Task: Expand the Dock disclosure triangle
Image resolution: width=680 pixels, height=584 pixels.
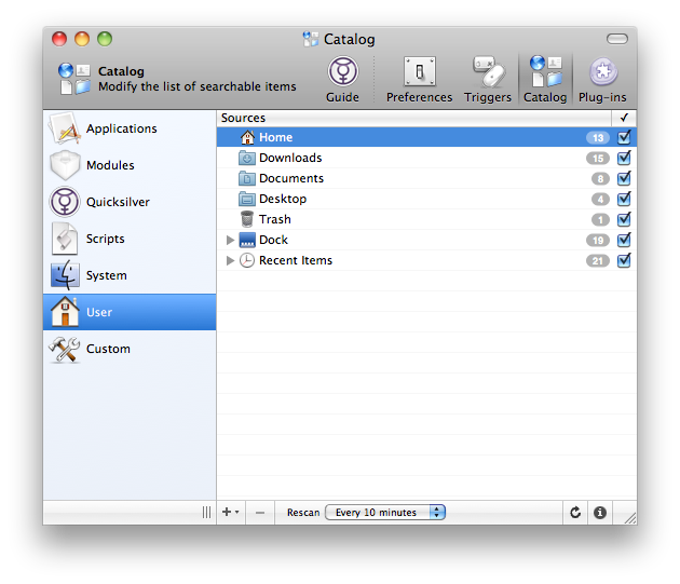Action: tap(230, 240)
